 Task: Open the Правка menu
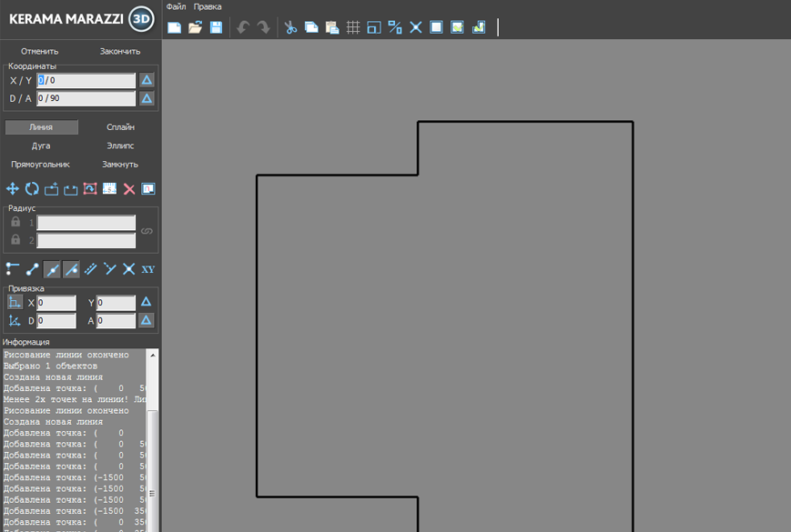click(208, 6)
